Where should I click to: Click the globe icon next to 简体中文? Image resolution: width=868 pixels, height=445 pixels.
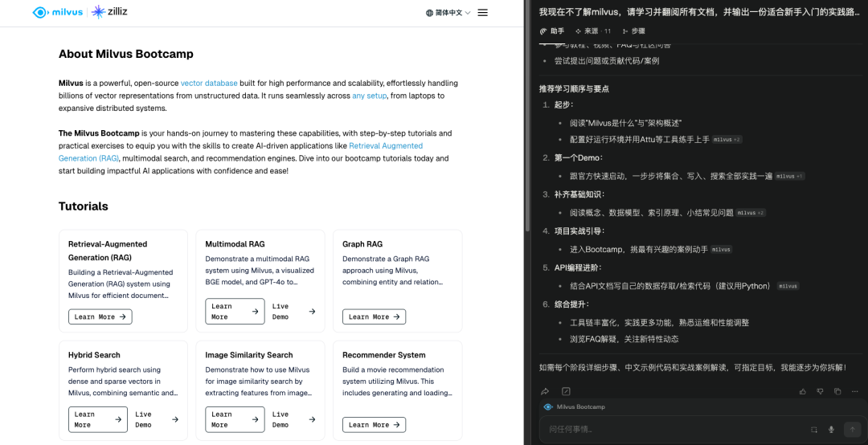429,13
